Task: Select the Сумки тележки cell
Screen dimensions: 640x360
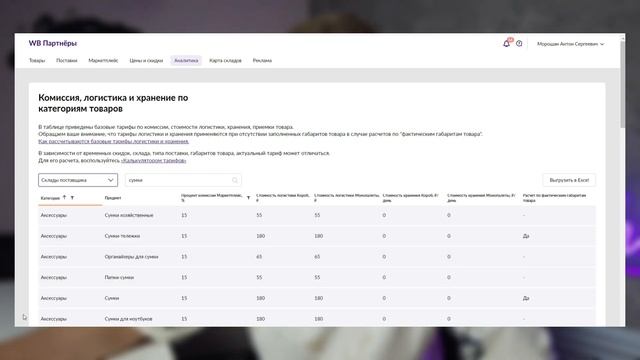Action: [x=122, y=236]
